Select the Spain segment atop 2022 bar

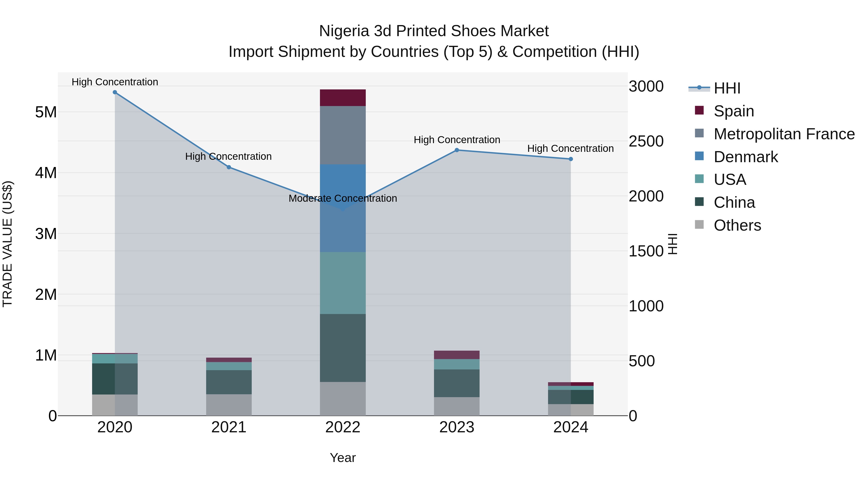[343, 98]
